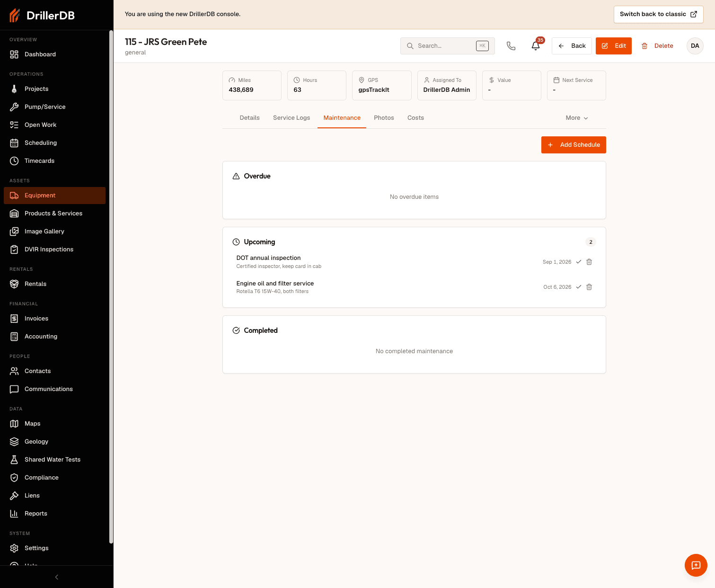
Task: Switch to the Details tab
Action: (249, 118)
